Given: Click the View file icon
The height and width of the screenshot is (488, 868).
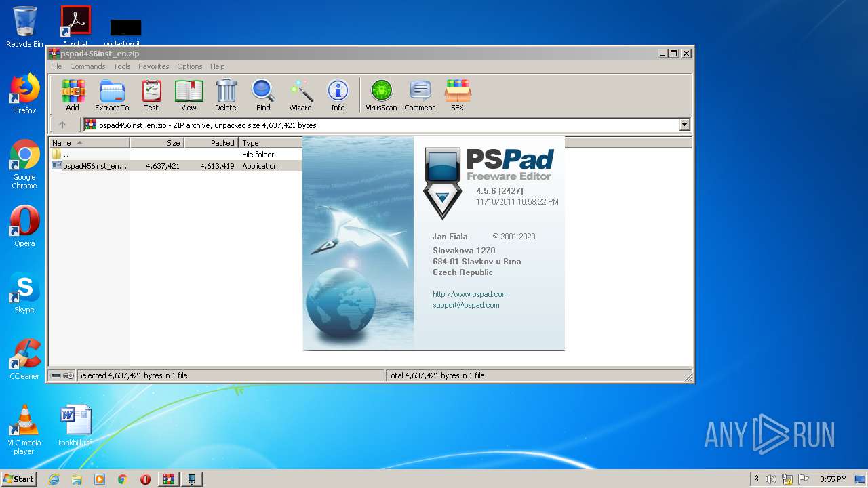Looking at the screenshot, I should click(189, 95).
